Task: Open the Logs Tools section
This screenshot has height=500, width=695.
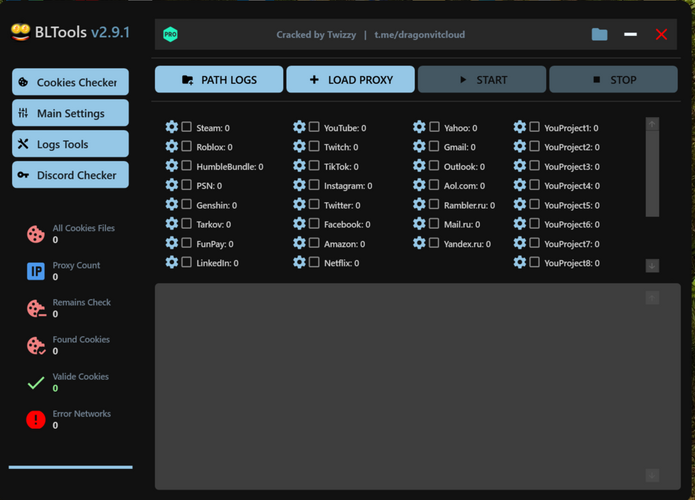Action: 70,144
